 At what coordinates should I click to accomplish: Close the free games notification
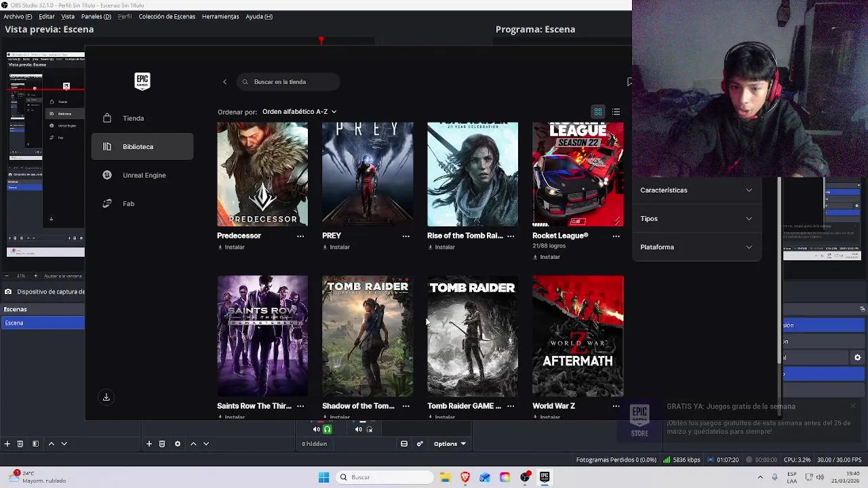[x=853, y=407]
